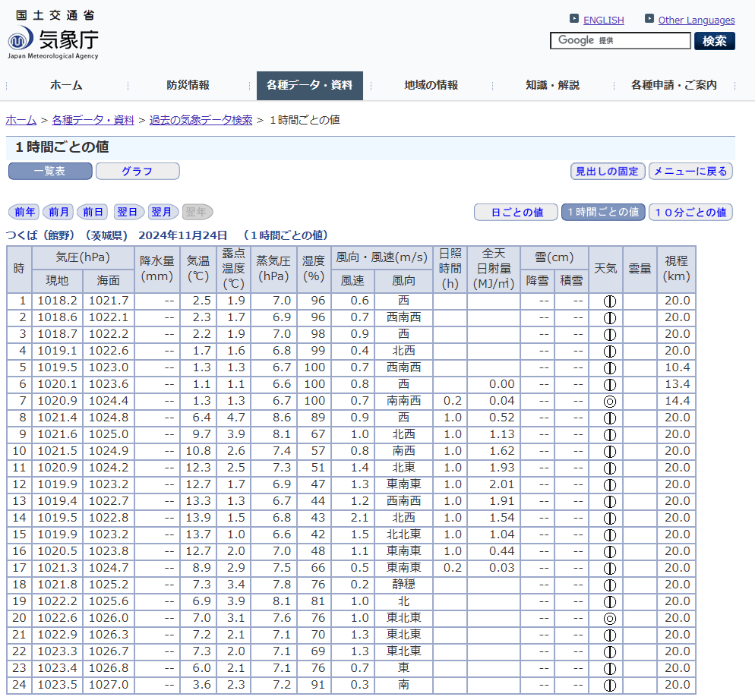Screen dimensions: 755x700
Task: Click the station pressure value 1018.2
Action: [57, 301]
